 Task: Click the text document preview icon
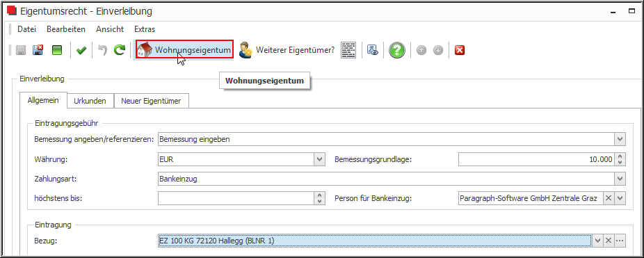pos(348,50)
